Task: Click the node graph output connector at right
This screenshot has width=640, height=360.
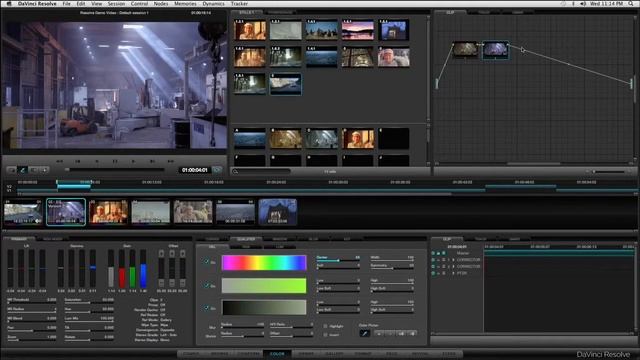Action: (x=631, y=83)
